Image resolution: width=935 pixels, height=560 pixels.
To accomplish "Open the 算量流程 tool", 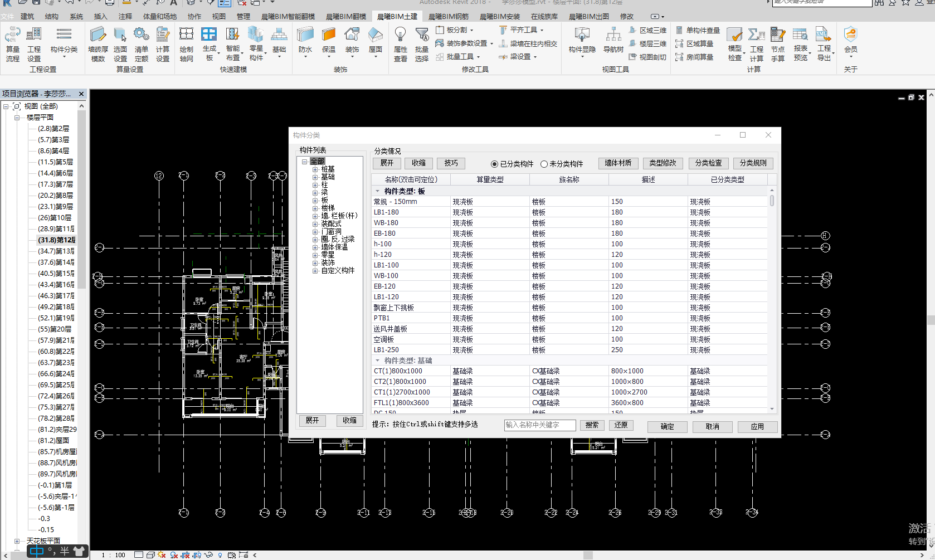I will pyautogui.click(x=12, y=44).
